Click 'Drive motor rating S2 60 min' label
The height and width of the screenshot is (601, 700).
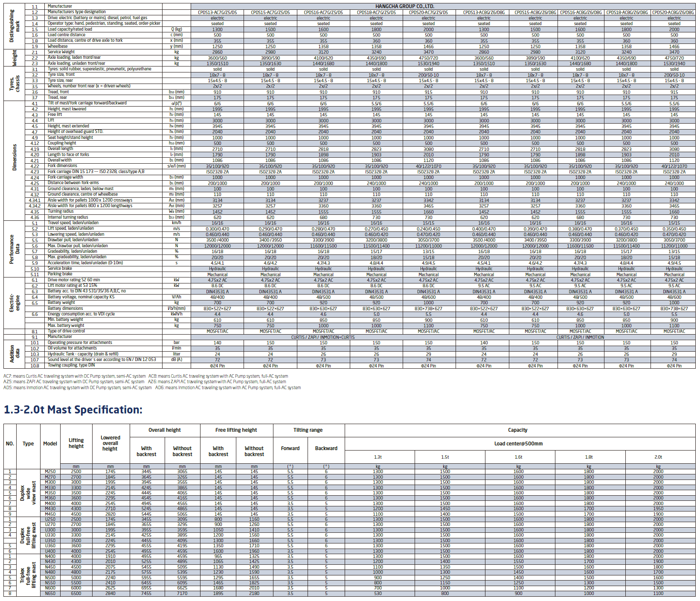73,280
